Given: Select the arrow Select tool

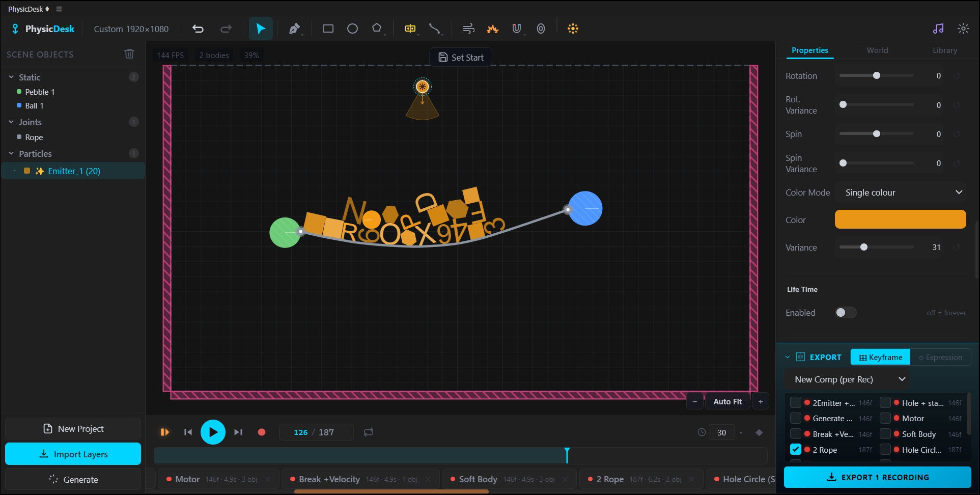Looking at the screenshot, I should (261, 29).
